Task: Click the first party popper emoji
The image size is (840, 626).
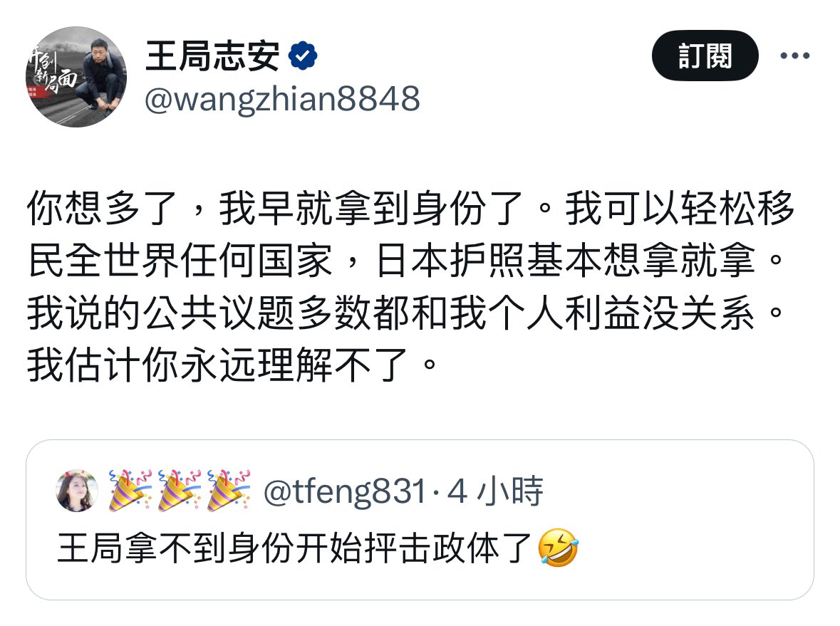Action: pos(130,491)
